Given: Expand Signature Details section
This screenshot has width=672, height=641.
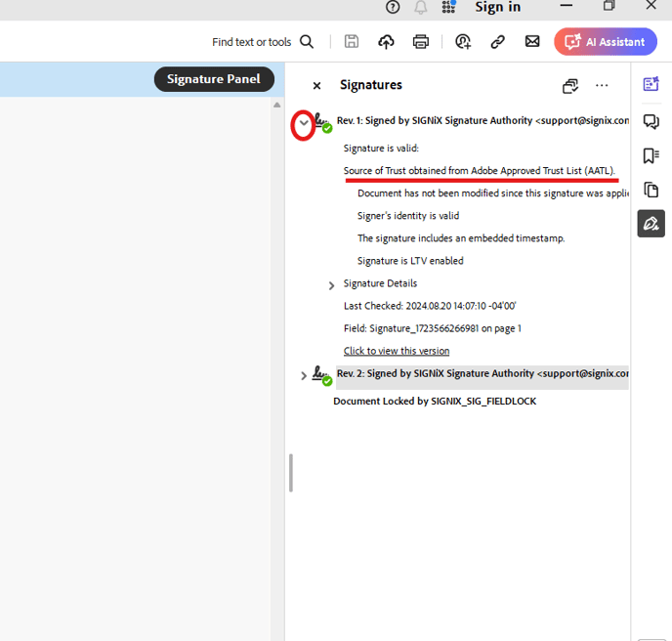Looking at the screenshot, I should 331,285.
